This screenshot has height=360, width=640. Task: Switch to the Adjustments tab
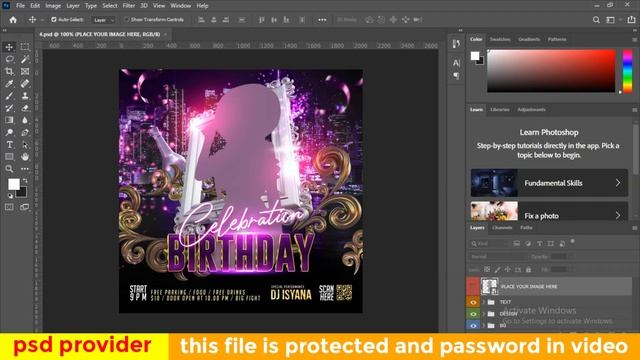point(531,109)
